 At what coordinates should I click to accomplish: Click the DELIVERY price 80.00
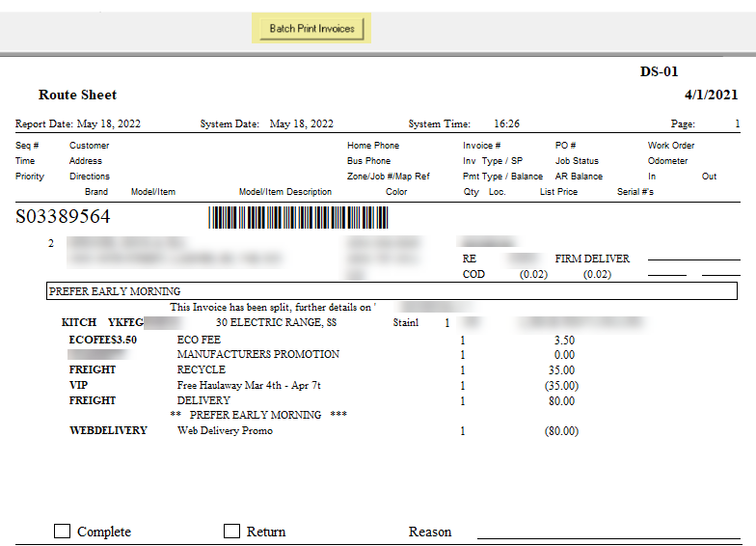(564, 400)
